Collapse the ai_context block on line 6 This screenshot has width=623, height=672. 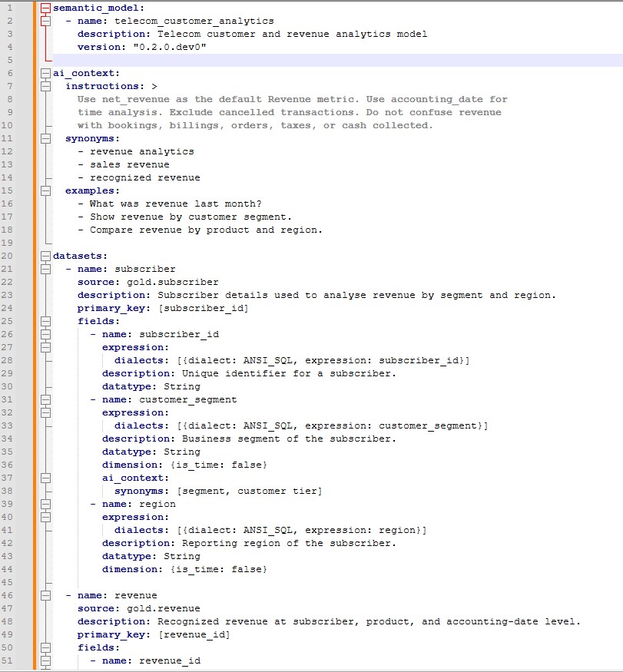click(45, 73)
